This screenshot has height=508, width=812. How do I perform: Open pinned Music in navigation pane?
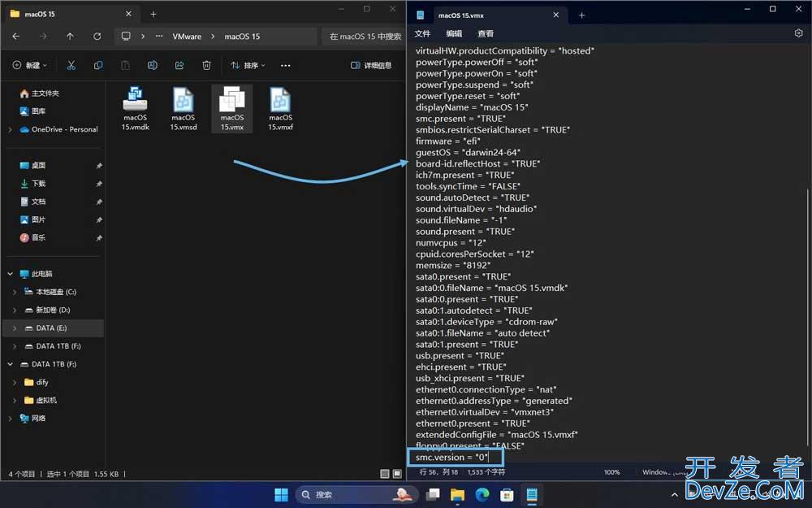pyautogui.click(x=32, y=237)
